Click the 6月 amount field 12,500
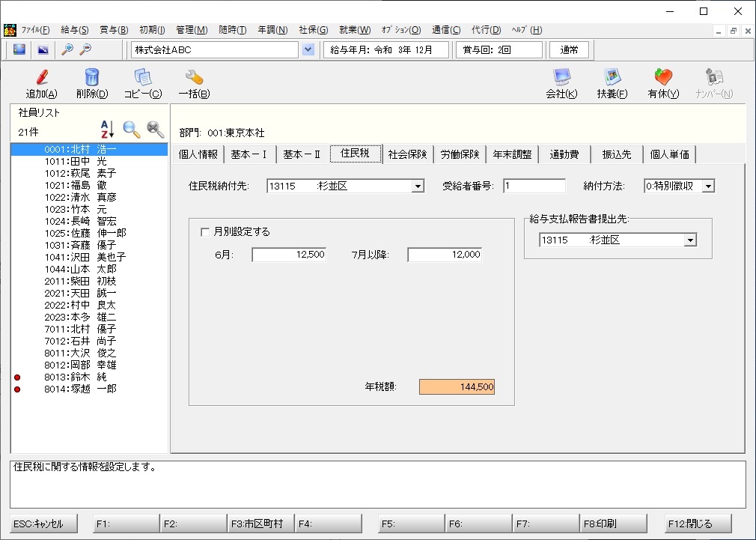 [x=289, y=255]
